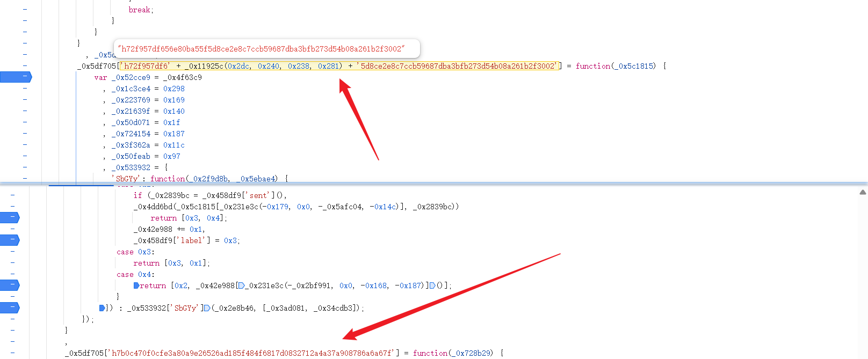Add breakpoint at case 0x3 line gutter
Viewport: 868px width, 359px height.
(12, 252)
